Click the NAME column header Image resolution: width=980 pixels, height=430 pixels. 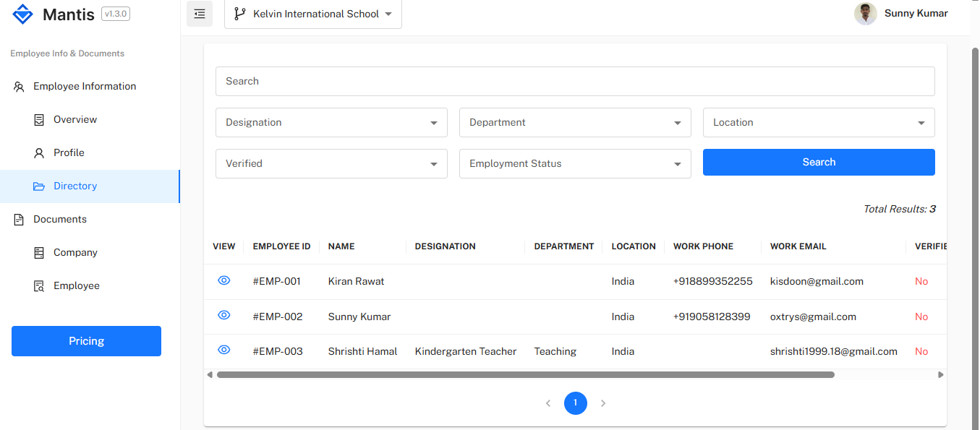(x=341, y=246)
